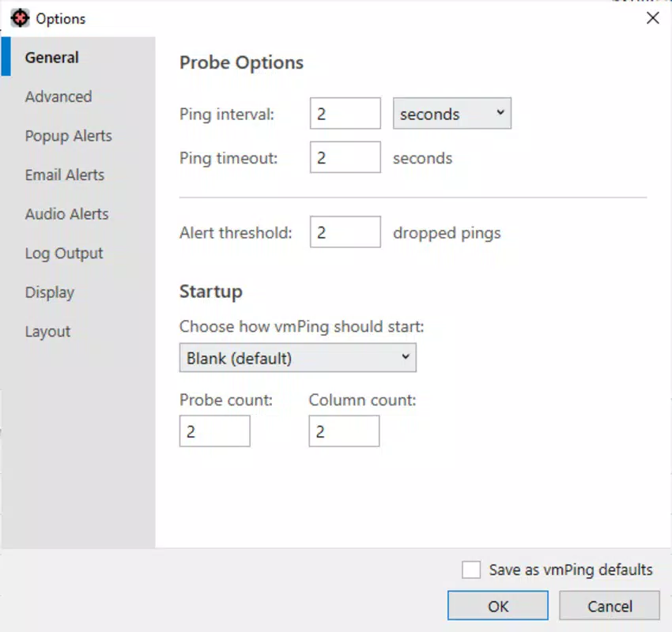Screen dimensions: 672x632
Task: Click the Probe count field
Action: click(215, 431)
